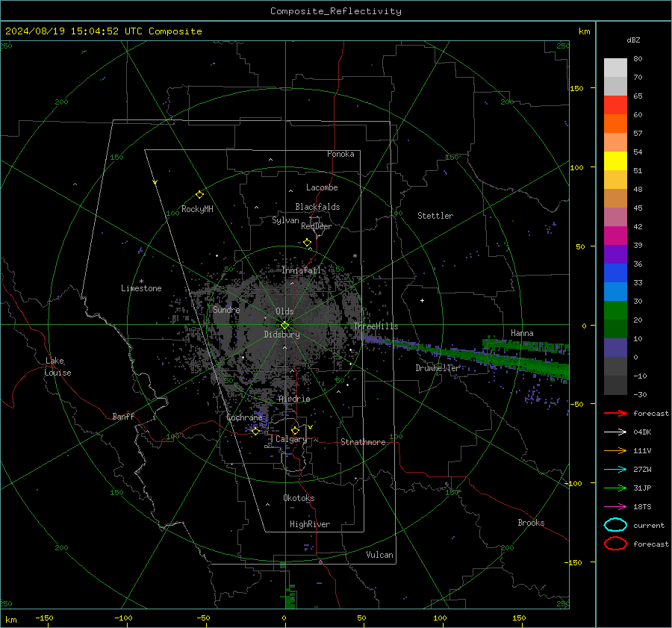This screenshot has height=628, width=672.
Task: Click the Sundre city label
Action: pyautogui.click(x=226, y=309)
